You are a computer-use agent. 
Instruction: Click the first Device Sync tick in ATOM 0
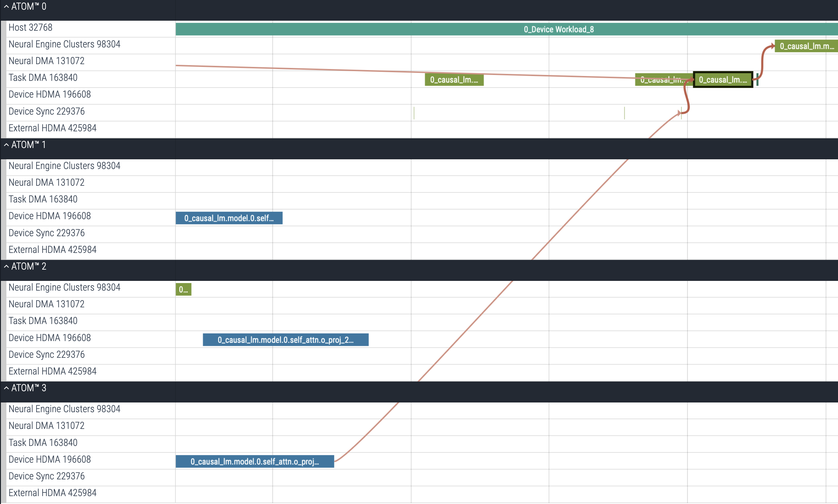tap(414, 113)
